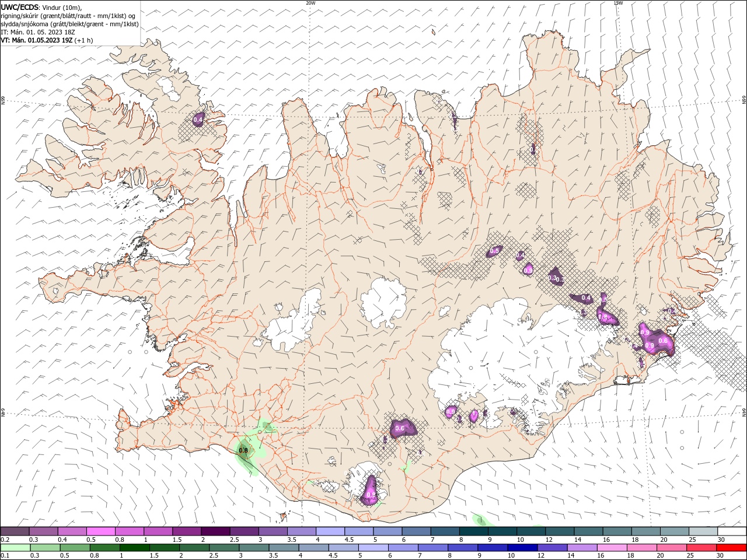Select the white 30 mm snow legend swatch

coord(732,531)
